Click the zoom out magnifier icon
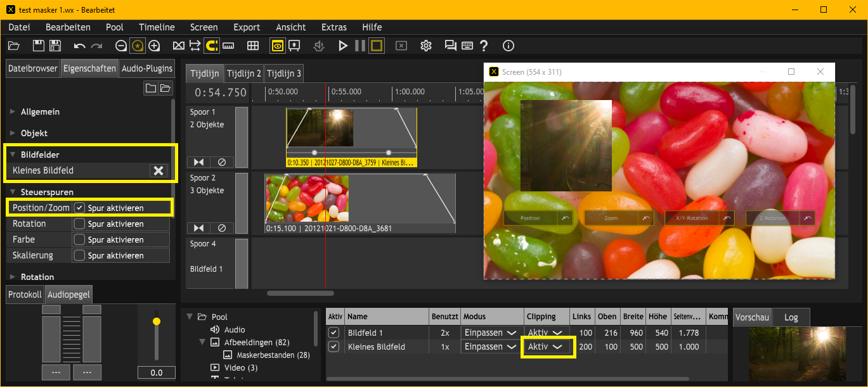The height and width of the screenshot is (387, 868). 121,46
